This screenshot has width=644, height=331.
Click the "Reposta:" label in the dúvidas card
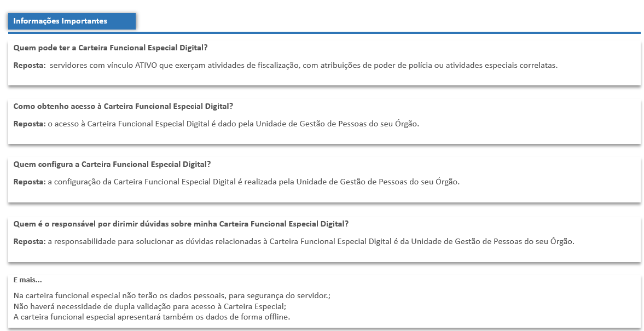(x=30, y=241)
